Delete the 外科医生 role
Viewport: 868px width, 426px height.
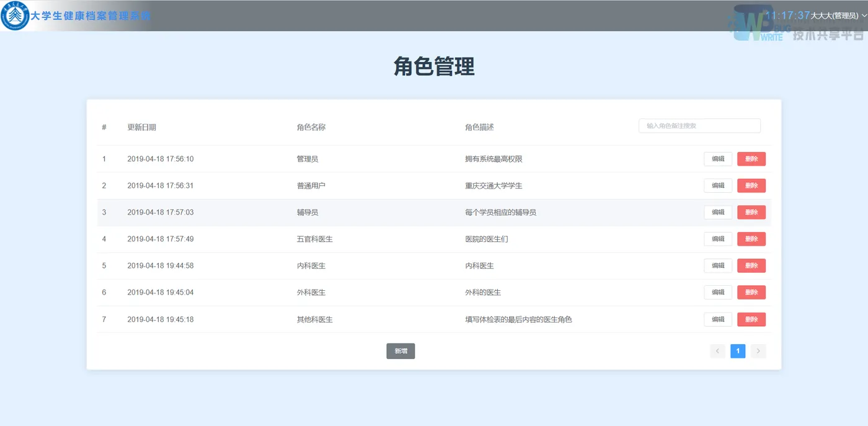pos(751,292)
